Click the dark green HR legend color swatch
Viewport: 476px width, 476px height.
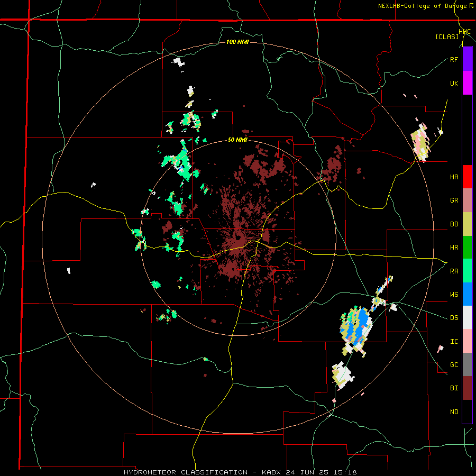pyautogui.click(x=467, y=248)
